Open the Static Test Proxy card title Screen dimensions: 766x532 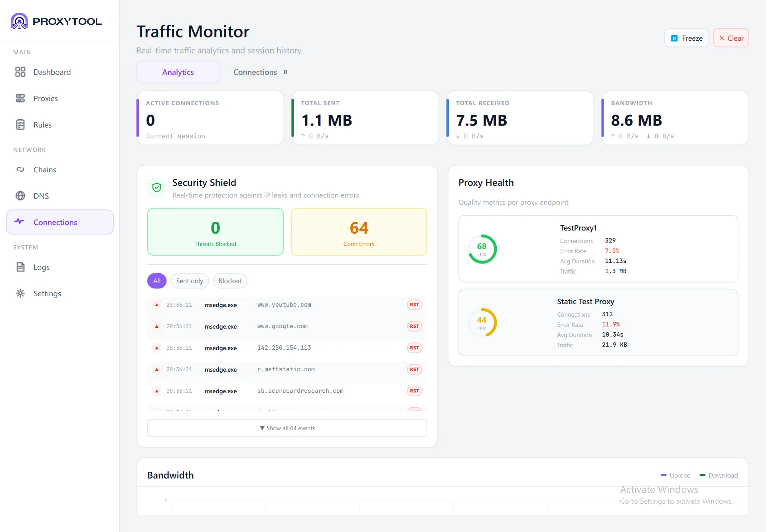pos(585,302)
